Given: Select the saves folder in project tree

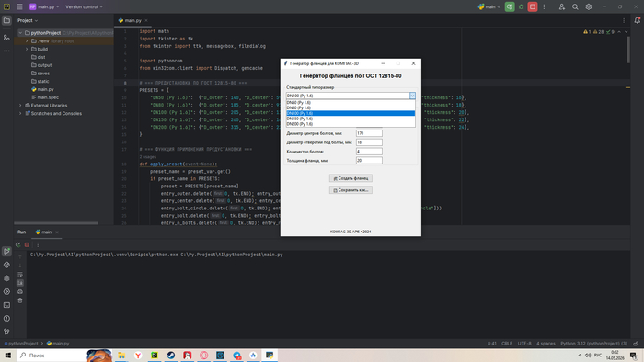Looking at the screenshot, I should pyautogui.click(x=40, y=74).
